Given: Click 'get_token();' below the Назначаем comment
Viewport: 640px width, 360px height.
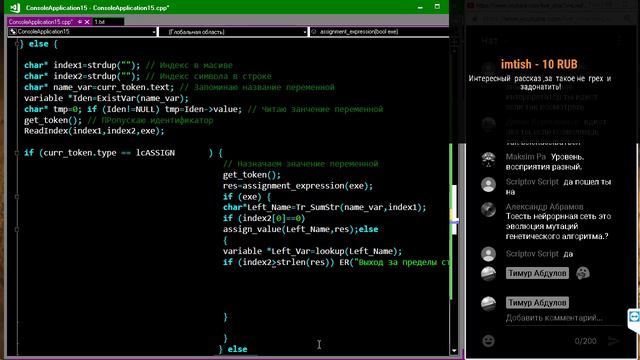Looking at the screenshot, I should click(251, 175).
